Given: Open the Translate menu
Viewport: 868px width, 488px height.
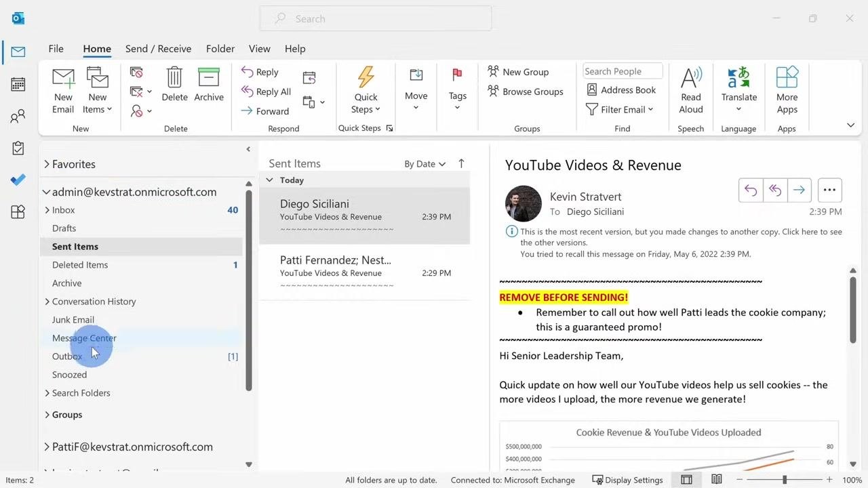Looking at the screenshot, I should (x=738, y=91).
